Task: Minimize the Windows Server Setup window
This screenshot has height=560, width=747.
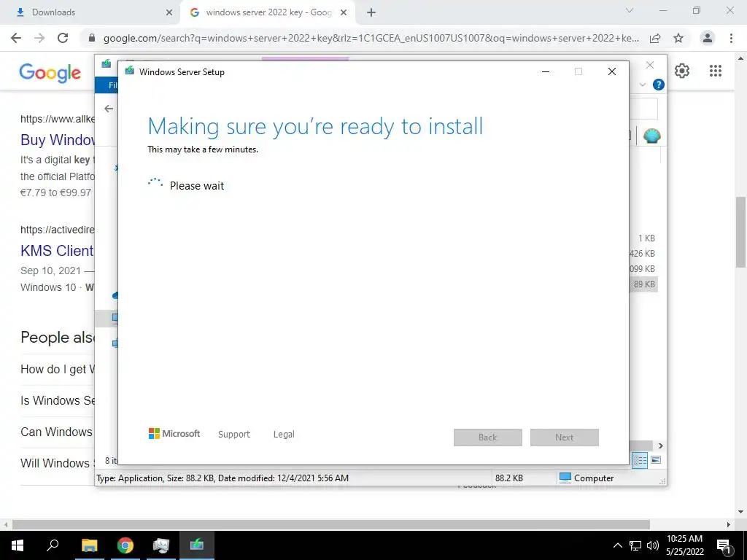Action: click(x=546, y=72)
